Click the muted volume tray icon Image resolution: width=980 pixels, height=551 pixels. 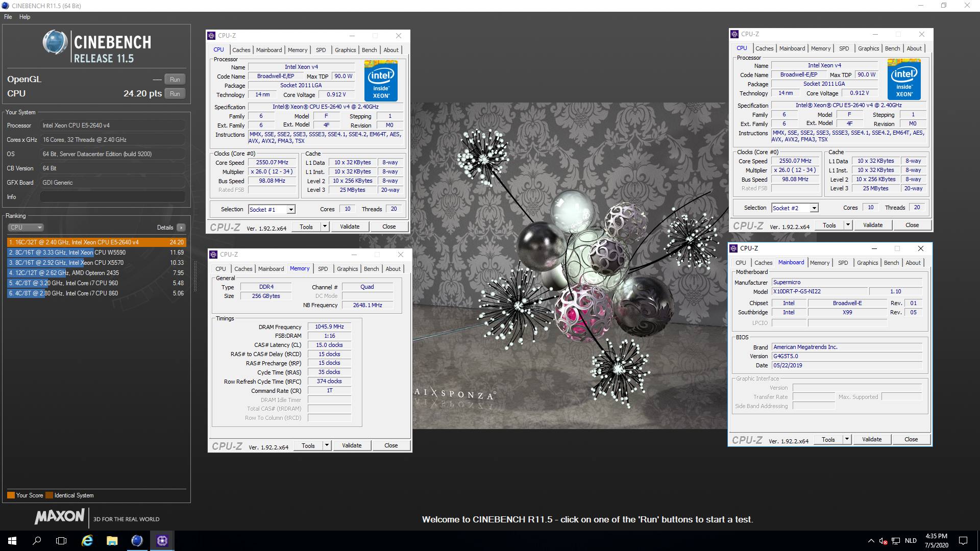coord(883,541)
